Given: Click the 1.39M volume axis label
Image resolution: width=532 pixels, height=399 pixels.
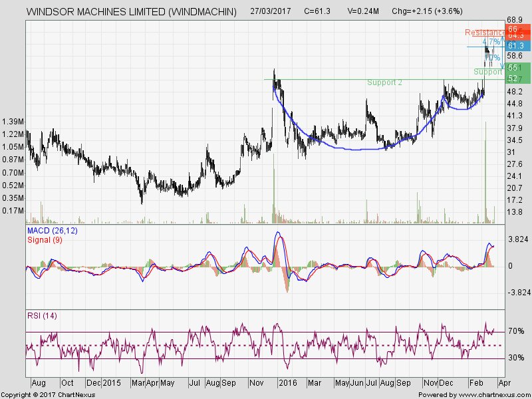Looking at the screenshot, I should (13, 122).
